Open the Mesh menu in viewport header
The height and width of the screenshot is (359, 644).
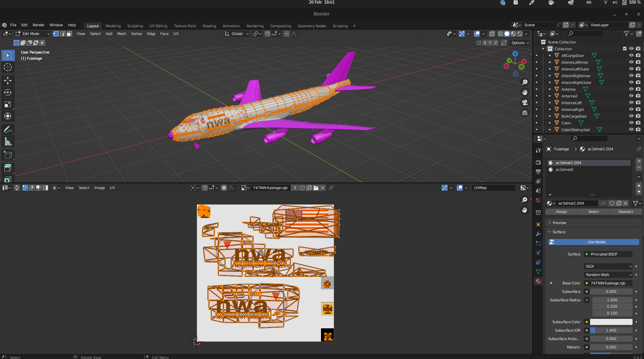122,34
